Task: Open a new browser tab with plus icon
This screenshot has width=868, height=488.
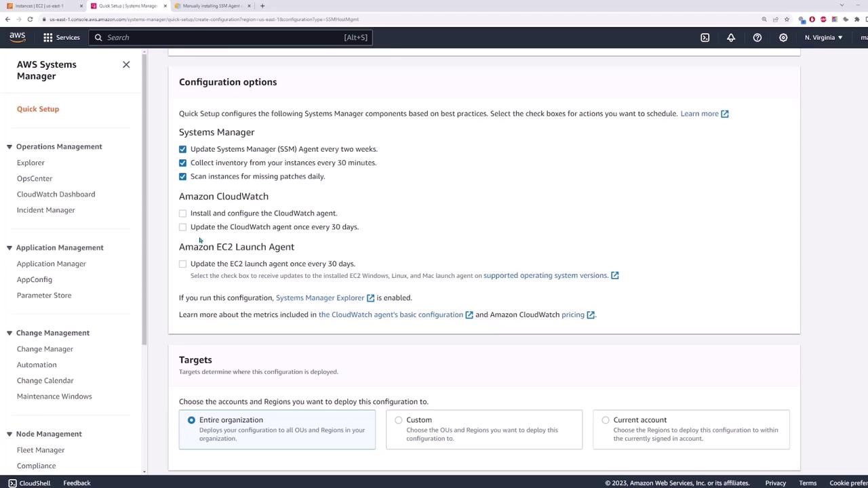Action: pos(262,6)
